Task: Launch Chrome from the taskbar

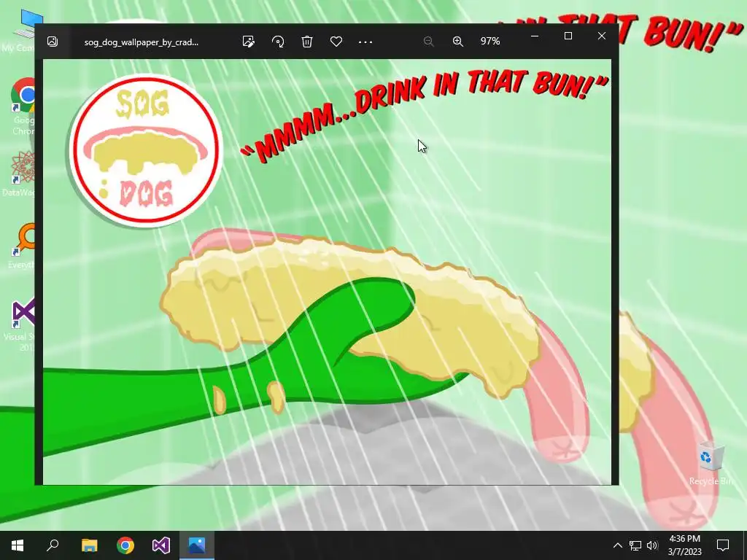Action: tap(125, 545)
